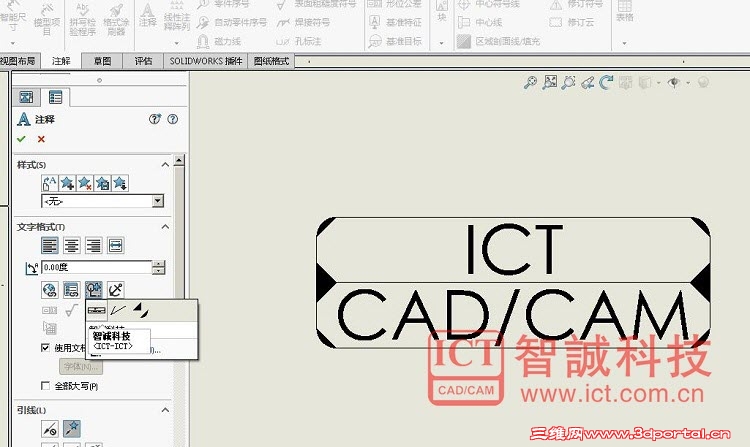Select the first symbol in flyout
750x447 pixels.
coord(97,311)
